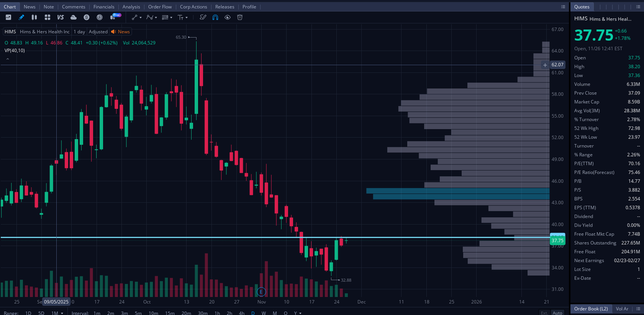
Task: Click the eraser drawing tool icon
Action: pos(203,17)
